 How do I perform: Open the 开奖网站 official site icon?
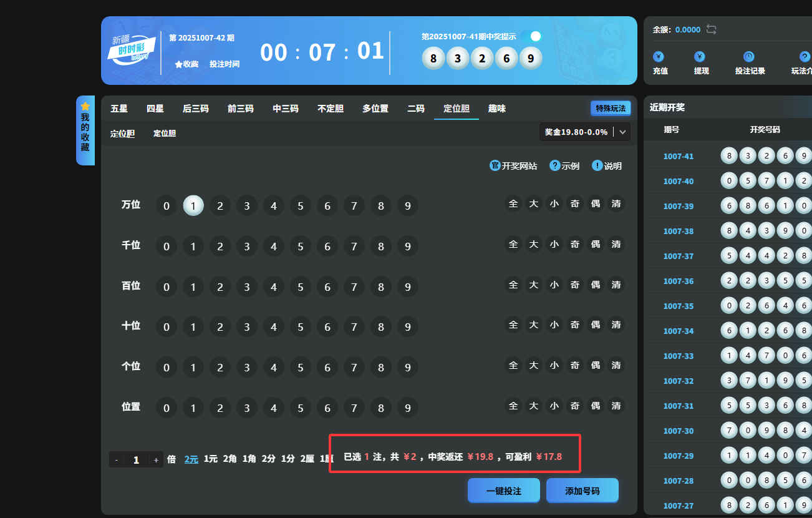[x=495, y=165]
